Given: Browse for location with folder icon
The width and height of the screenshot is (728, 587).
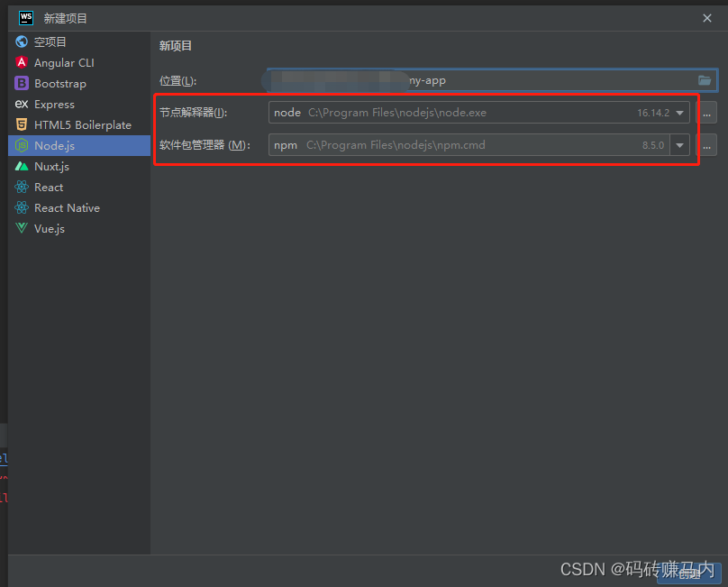Looking at the screenshot, I should pyautogui.click(x=705, y=80).
